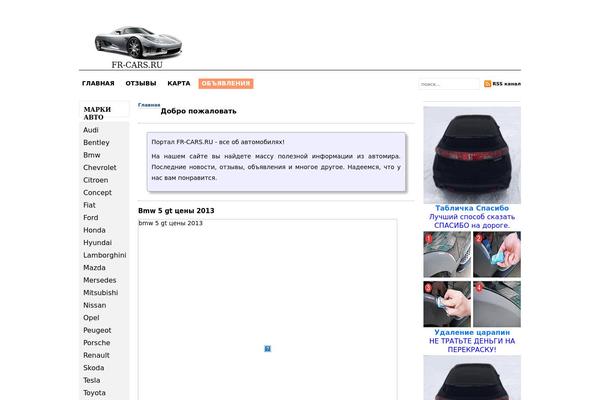Image resolution: width=600 pixels, height=400 pixels.
Task: Select Mitsubishi in car brands list
Action: pyautogui.click(x=100, y=292)
